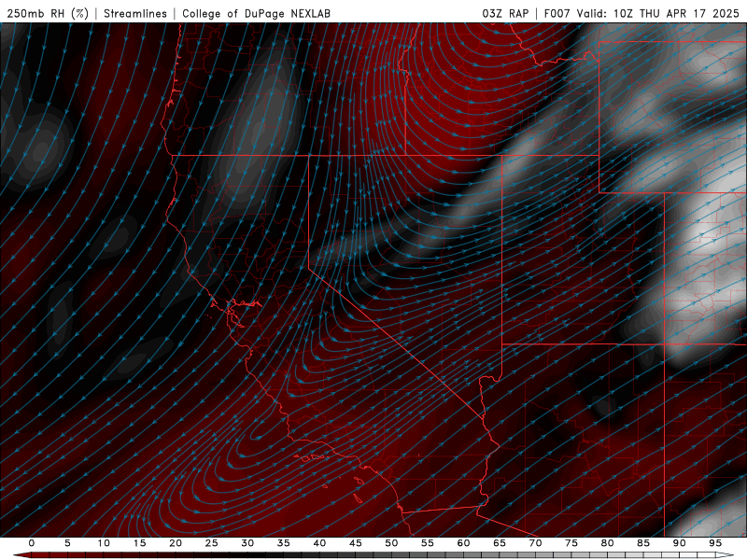Click the 35 label on the colorbar

(284, 543)
